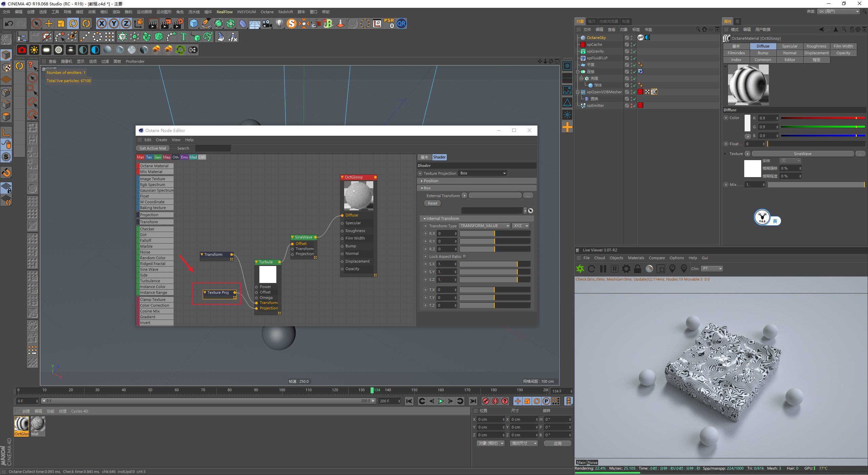Click the Live Viewer lock resolution icon
Viewport: 868px width, 475px height.
(637, 269)
